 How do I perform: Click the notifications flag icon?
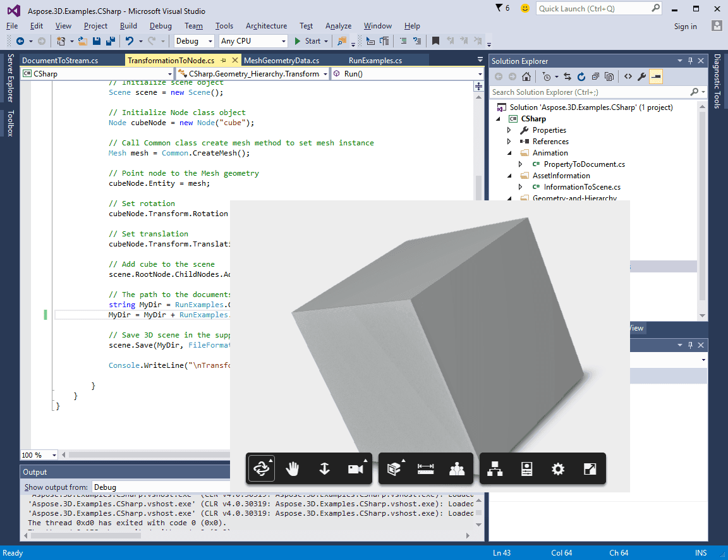click(499, 8)
